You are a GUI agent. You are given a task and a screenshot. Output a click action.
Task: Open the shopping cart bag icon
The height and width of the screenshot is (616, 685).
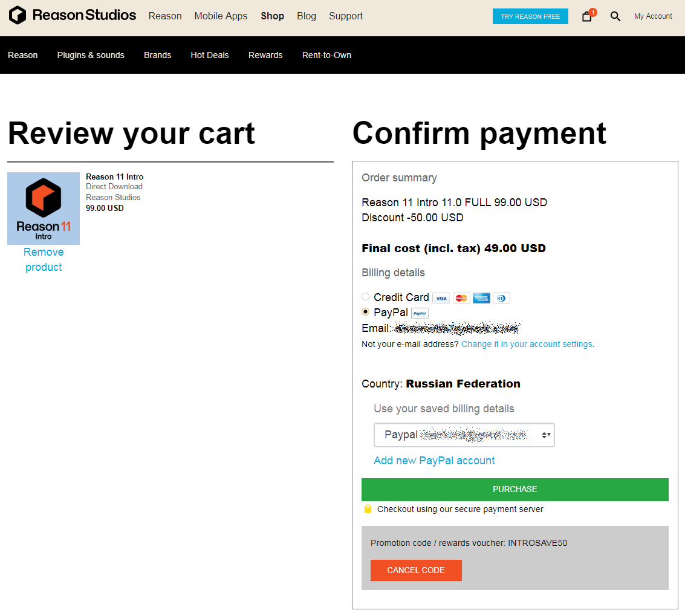pos(588,16)
